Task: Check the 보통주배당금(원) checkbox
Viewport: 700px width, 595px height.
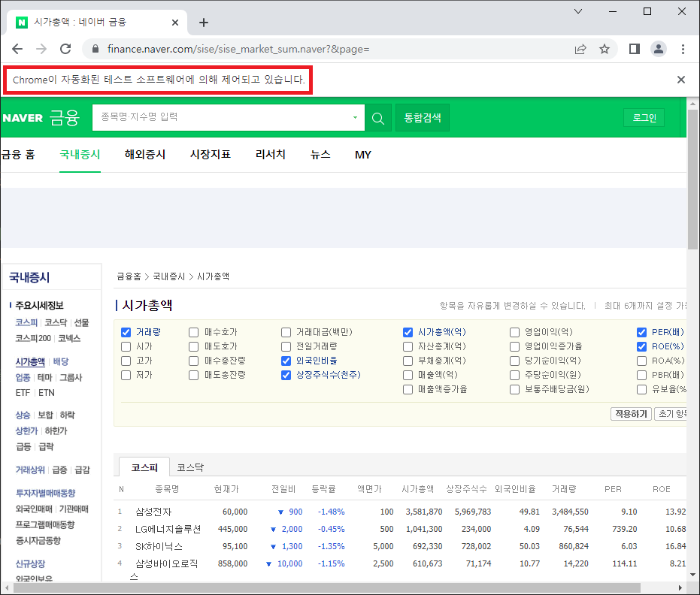Action: click(x=515, y=389)
